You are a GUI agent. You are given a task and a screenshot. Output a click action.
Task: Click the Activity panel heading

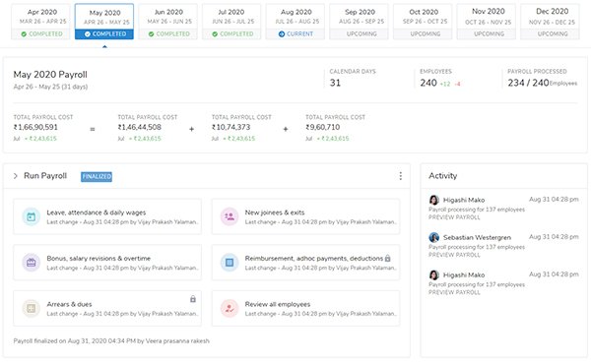443,176
